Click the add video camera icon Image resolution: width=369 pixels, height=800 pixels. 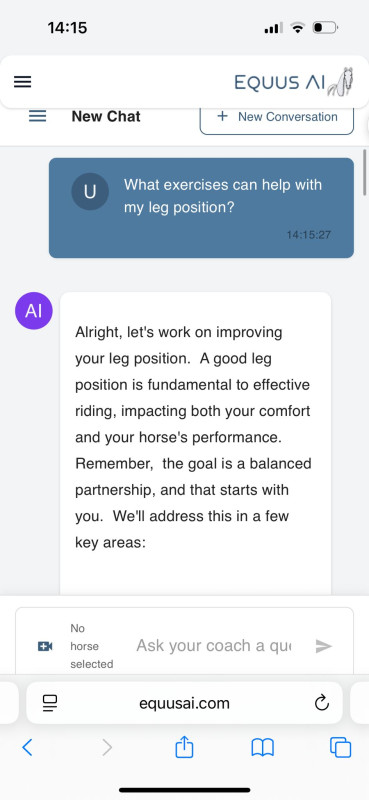[x=45, y=646]
